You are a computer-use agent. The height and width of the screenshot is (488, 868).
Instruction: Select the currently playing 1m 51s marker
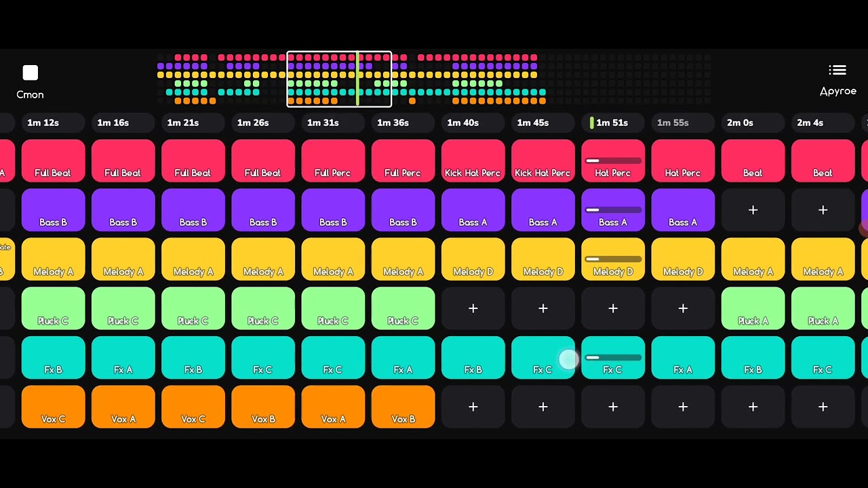(x=612, y=123)
